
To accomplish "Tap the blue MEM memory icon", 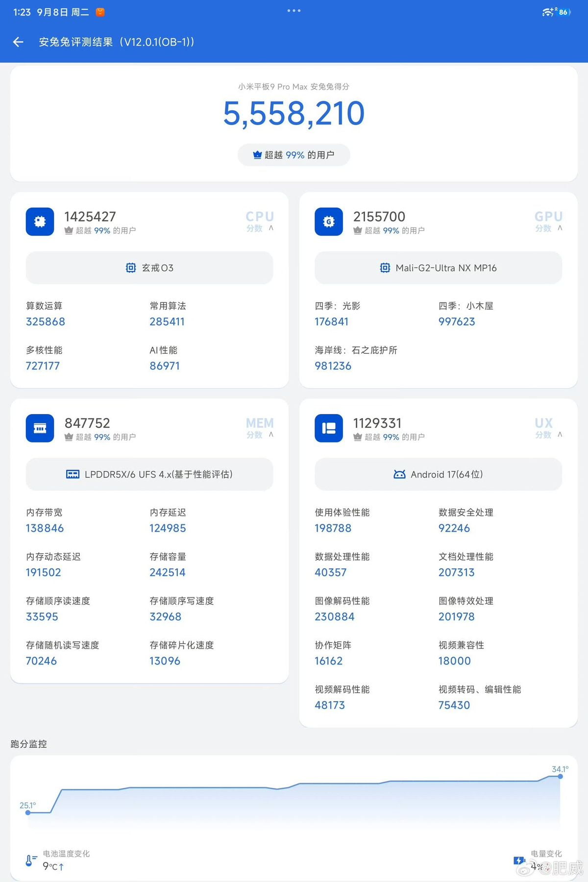I will coord(40,428).
